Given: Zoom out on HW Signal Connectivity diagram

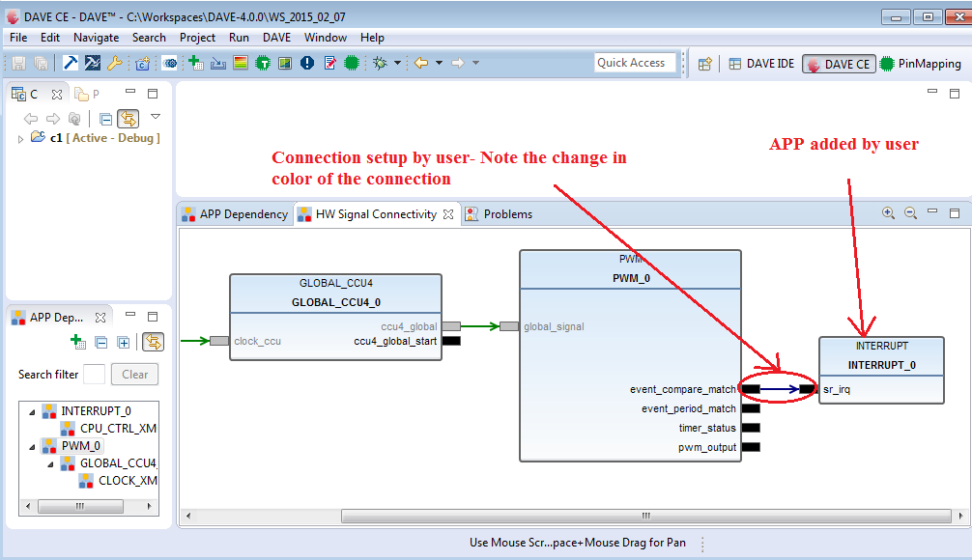Looking at the screenshot, I should [x=910, y=213].
